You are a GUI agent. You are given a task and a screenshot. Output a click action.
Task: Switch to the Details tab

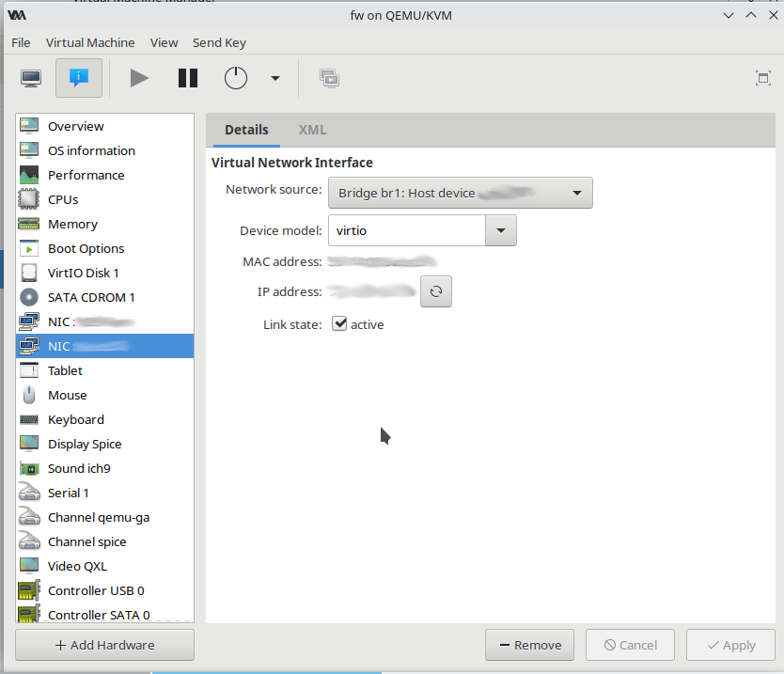[x=246, y=130]
